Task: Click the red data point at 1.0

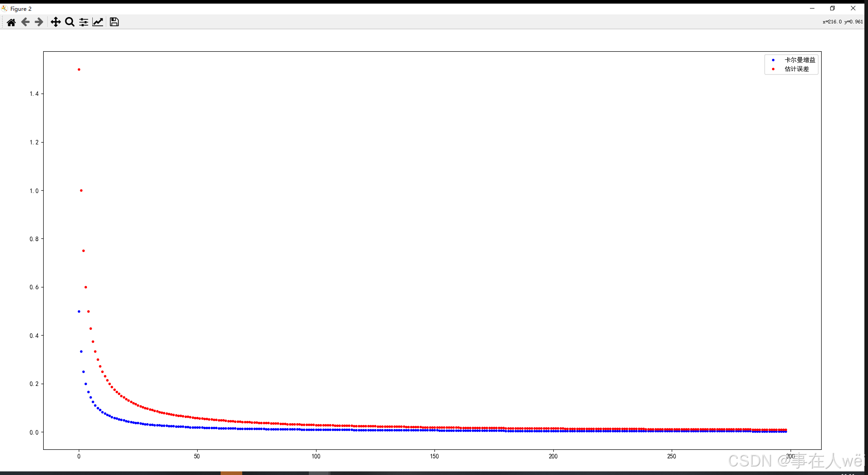Action: coord(81,190)
